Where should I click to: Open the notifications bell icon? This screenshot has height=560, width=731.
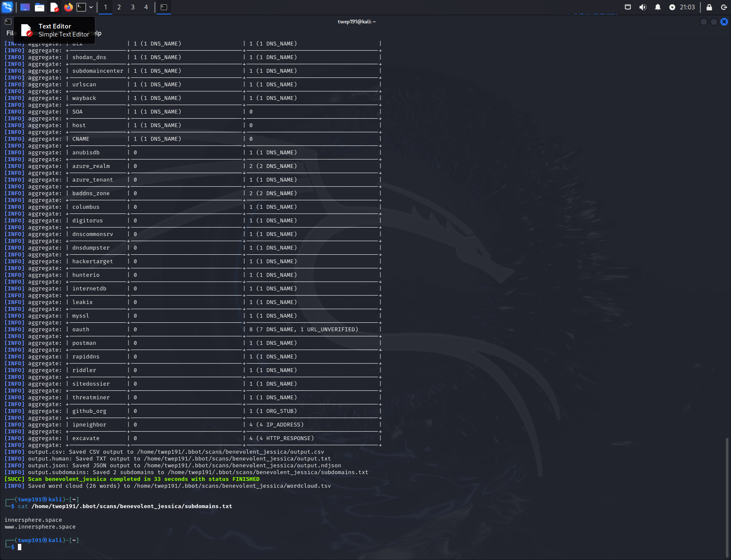coord(658,7)
